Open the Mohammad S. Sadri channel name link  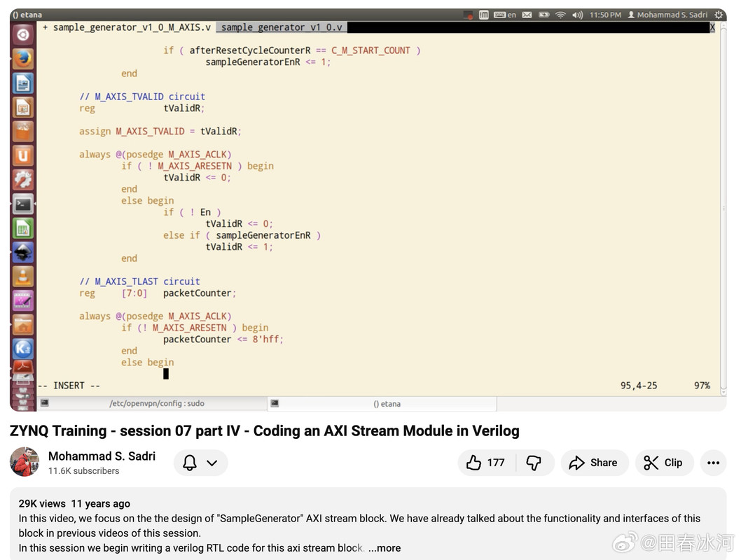pos(102,456)
